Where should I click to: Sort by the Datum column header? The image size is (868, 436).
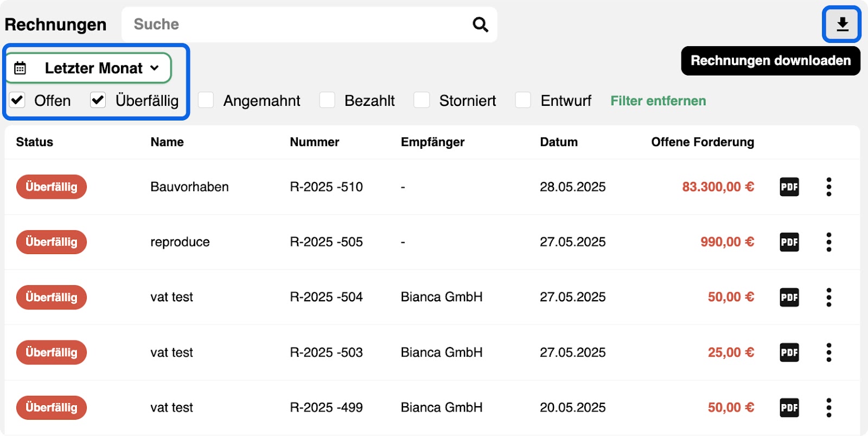[559, 142]
